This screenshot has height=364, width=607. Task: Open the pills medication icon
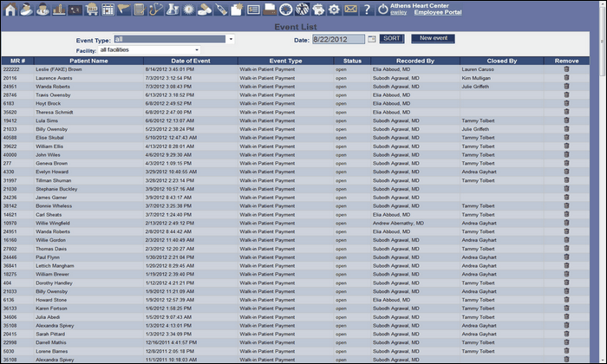point(205,10)
